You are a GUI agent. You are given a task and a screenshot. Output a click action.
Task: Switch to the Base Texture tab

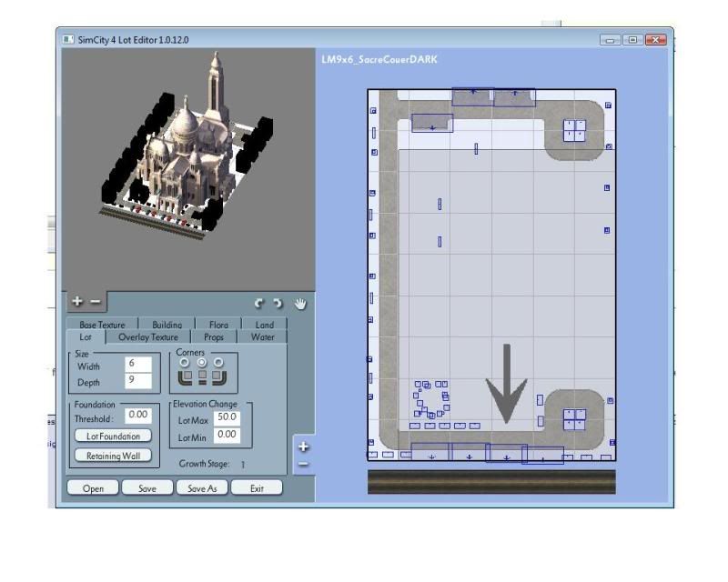(102, 324)
